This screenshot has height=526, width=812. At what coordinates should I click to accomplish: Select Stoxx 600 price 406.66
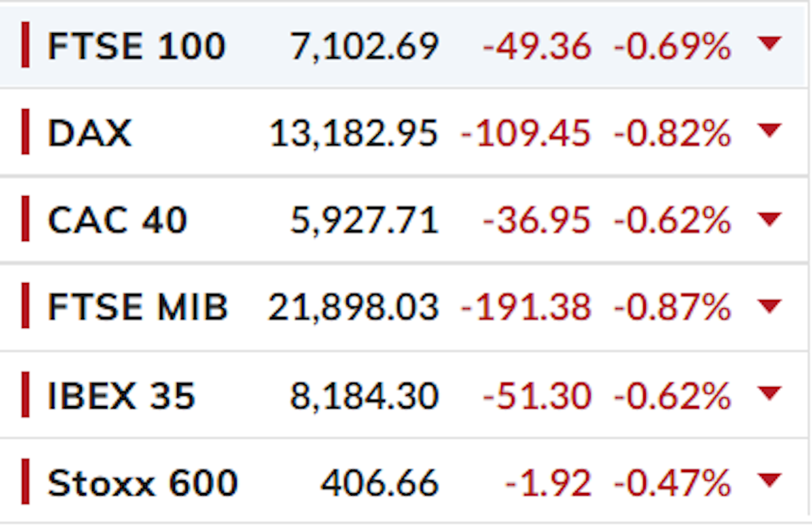(x=379, y=483)
